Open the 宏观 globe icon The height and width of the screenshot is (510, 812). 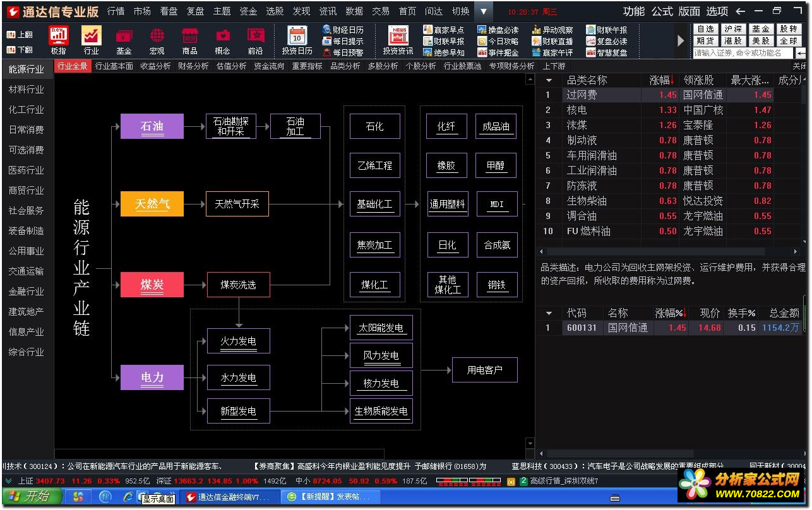[x=157, y=40]
